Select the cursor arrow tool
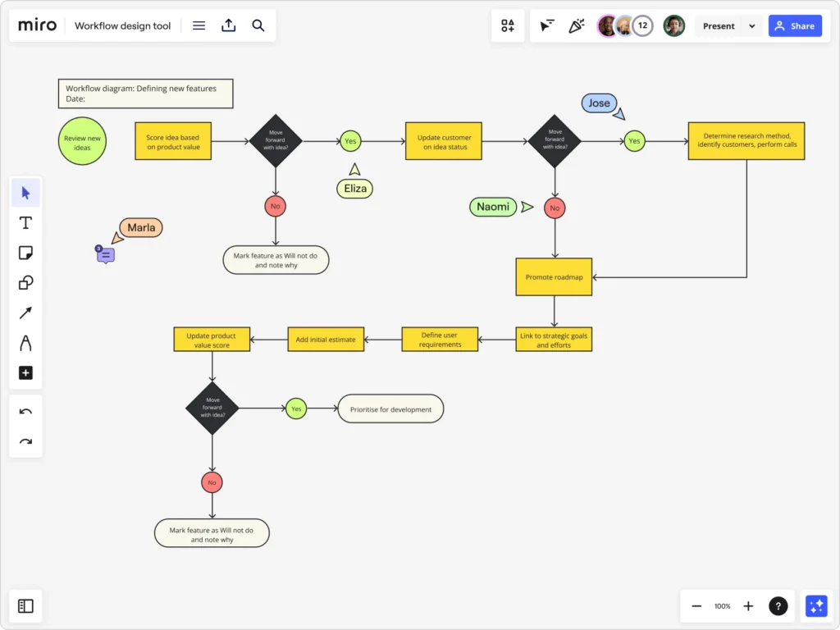840x630 pixels. click(x=25, y=193)
